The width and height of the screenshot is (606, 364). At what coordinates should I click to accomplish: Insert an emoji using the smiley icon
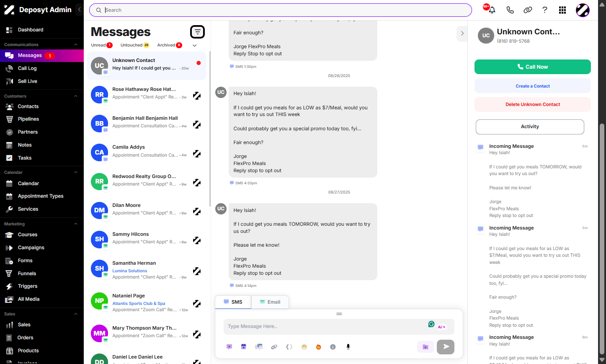click(x=304, y=347)
